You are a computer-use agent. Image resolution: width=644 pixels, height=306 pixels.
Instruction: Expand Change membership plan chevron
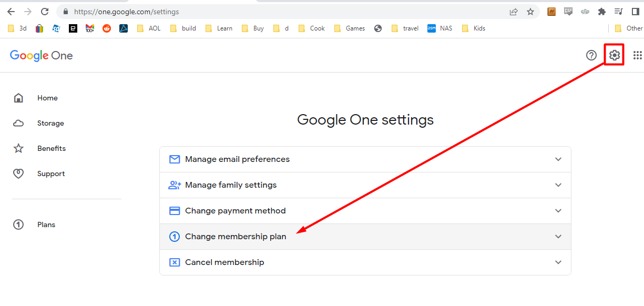point(558,237)
